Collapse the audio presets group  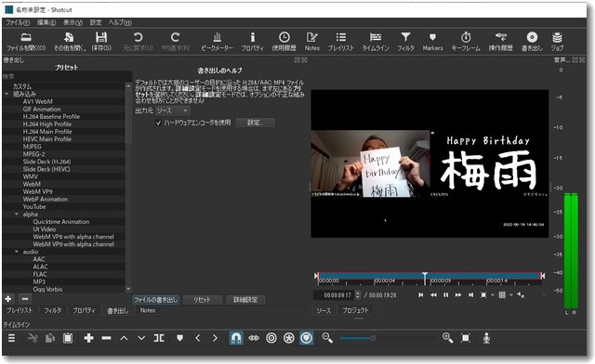[17, 252]
